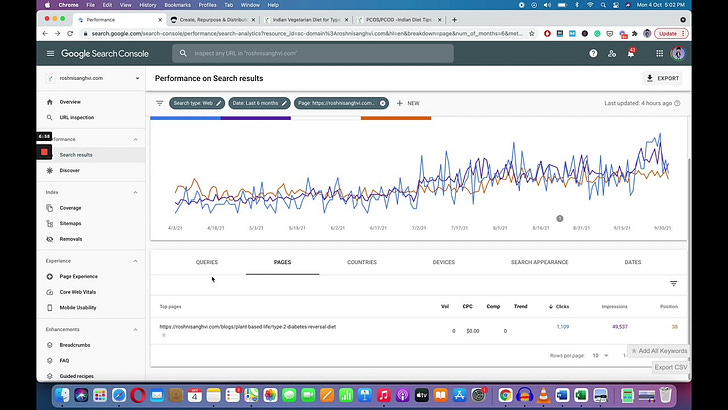
Task: Open URL inspection in sidebar
Action: point(77,117)
